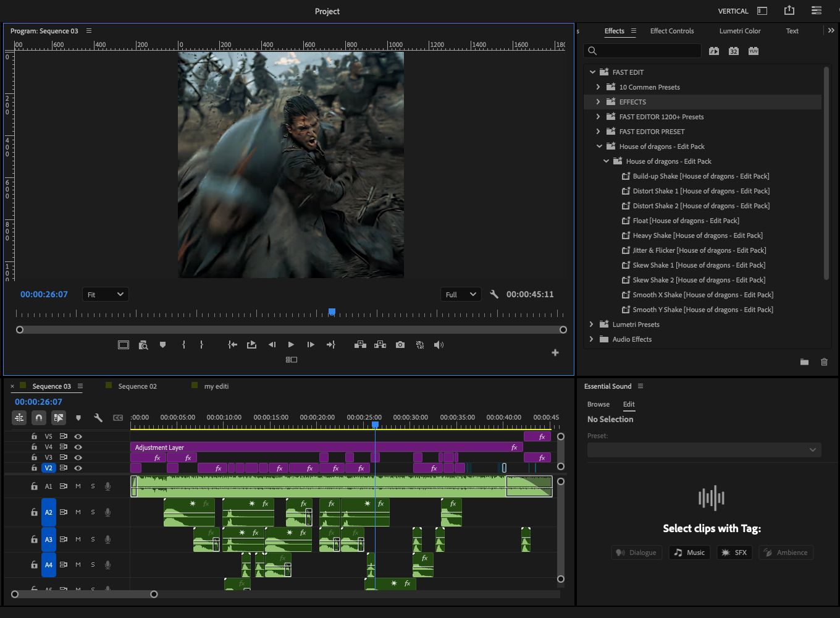Open Essential Sound Preset dropdown
Viewport: 840px width, 618px height.
(704, 450)
